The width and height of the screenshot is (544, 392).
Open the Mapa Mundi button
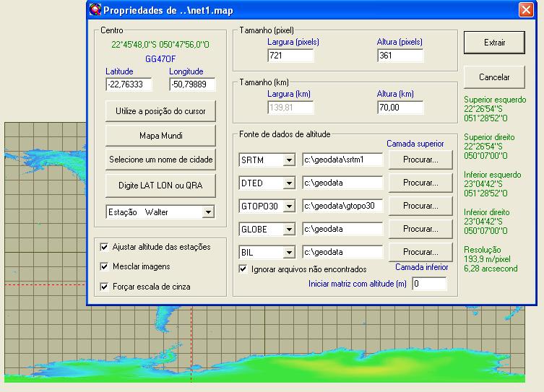160,136
